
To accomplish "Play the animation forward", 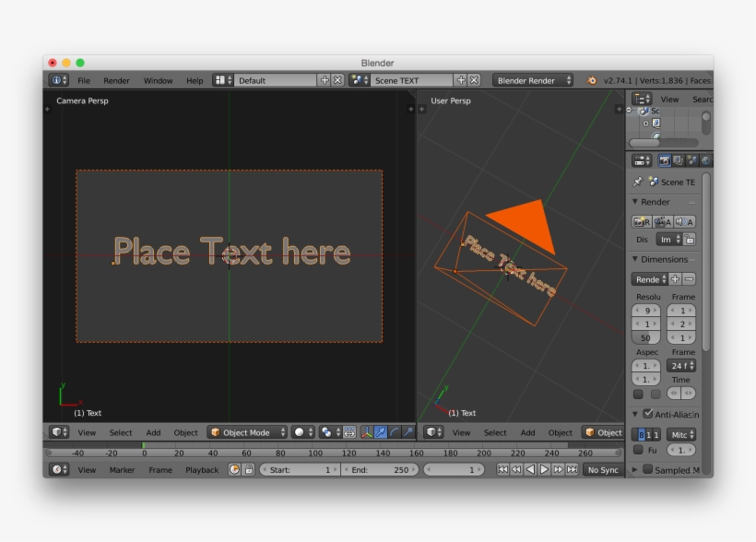I will coord(544,469).
